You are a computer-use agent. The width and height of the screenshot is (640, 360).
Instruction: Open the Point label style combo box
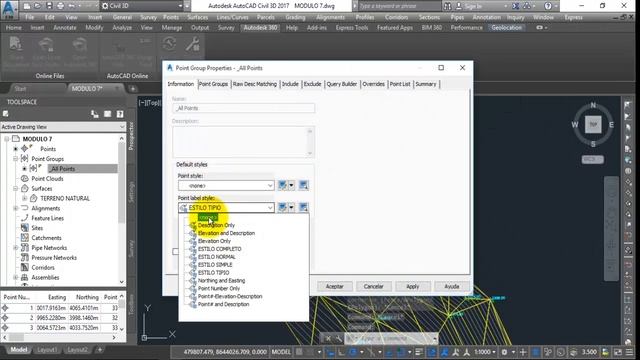click(226, 208)
